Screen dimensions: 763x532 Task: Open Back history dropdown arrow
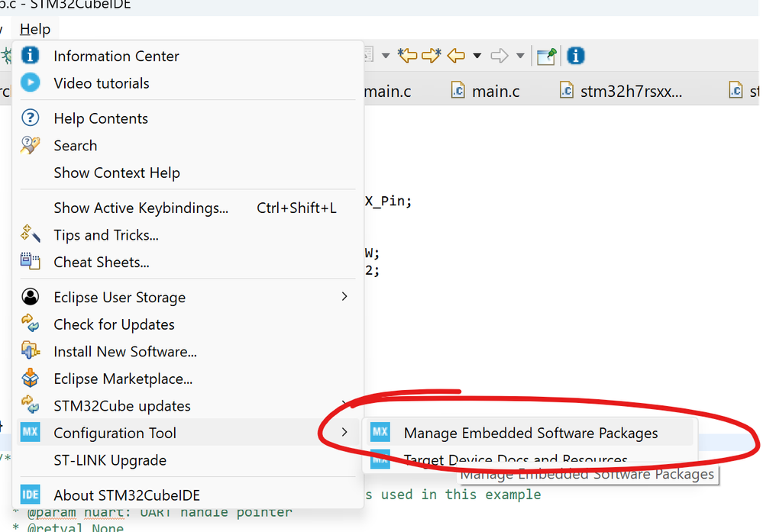(477, 56)
